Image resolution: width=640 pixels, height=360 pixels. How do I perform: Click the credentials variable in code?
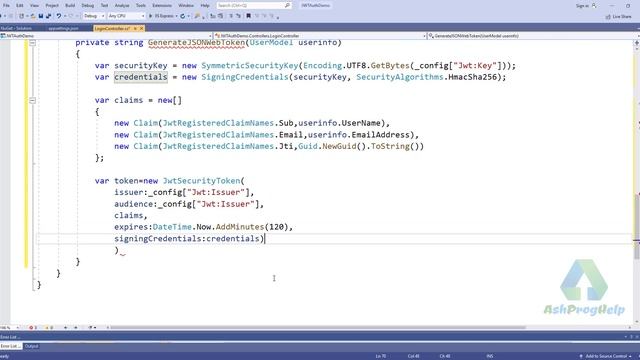(141, 77)
